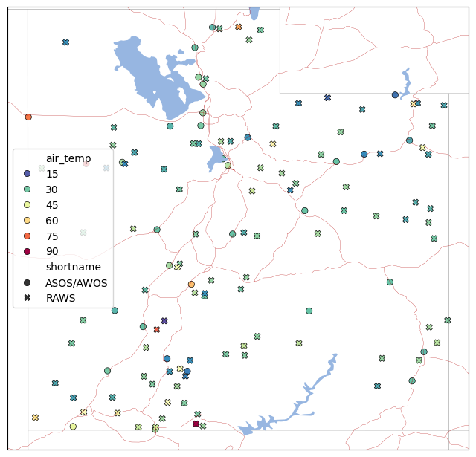The width and height of the screenshot is (476, 457).
Task: Click the dark blue 15 legend swatch
Action: pyautogui.click(x=27, y=174)
